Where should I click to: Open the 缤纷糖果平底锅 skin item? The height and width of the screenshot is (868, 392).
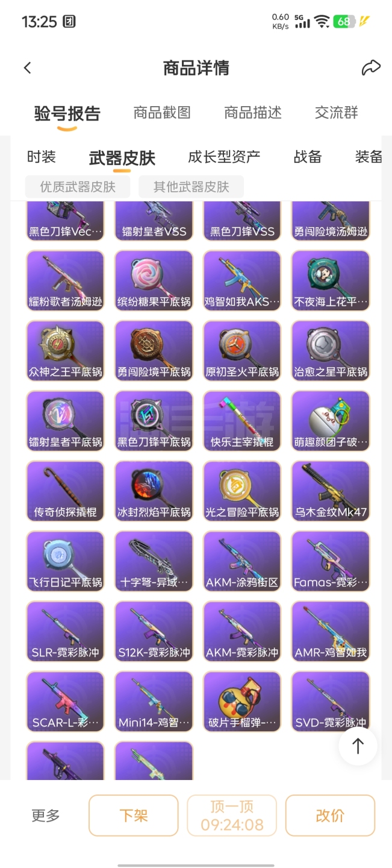click(x=154, y=280)
